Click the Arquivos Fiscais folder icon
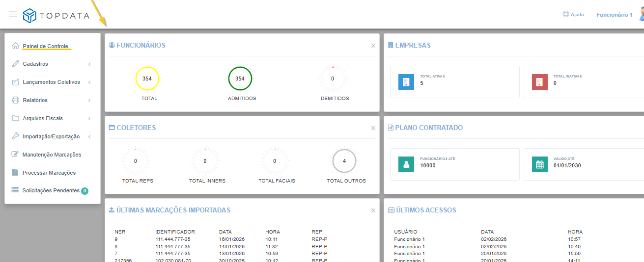The width and height of the screenshot is (644, 262). 15,118
